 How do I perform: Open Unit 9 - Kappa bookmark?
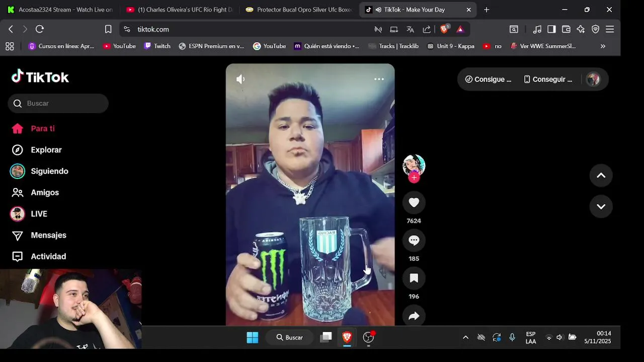pyautogui.click(x=451, y=46)
